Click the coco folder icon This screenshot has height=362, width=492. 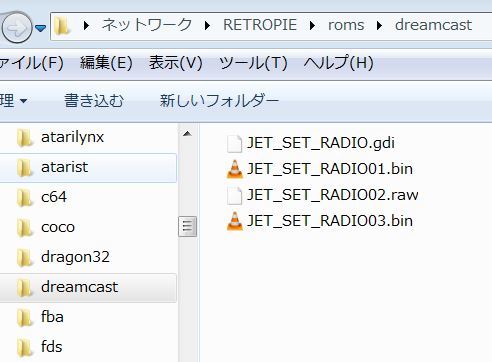pyautogui.click(x=24, y=228)
